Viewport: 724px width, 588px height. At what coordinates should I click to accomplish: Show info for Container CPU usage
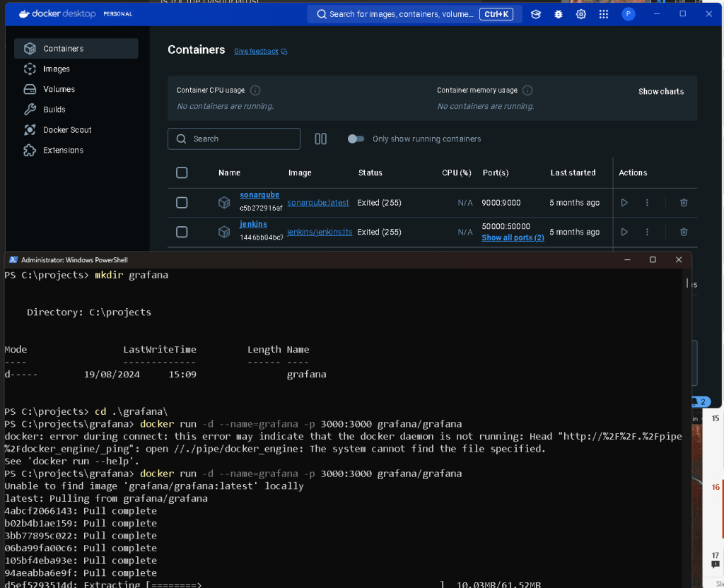[255, 90]
